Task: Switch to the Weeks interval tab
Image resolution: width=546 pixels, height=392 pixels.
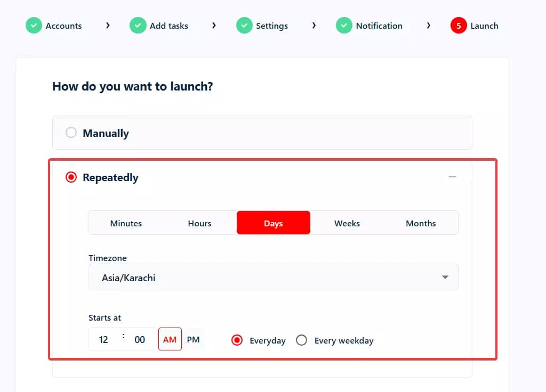Action: (x=347, y=223)
